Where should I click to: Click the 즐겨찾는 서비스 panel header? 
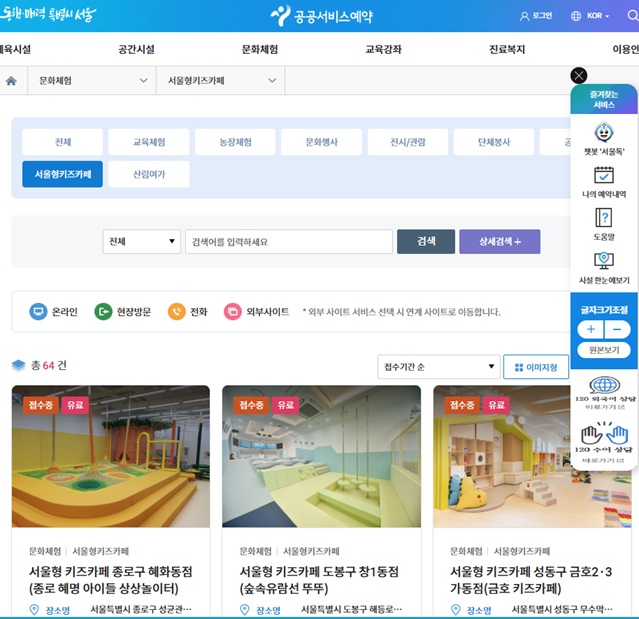(x=604, y=99)
